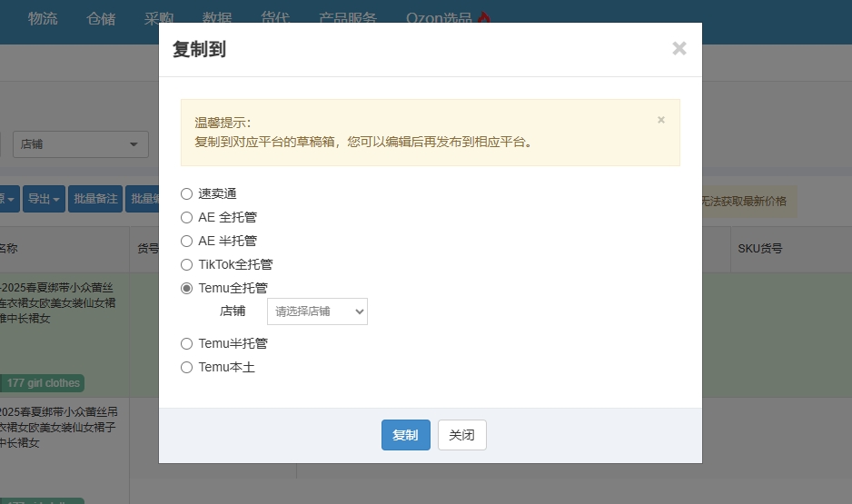The width and height of the screenshot is (852, 504).
Task: Choose the AE 全托管 radio option
Action: (x=187, y=217)
